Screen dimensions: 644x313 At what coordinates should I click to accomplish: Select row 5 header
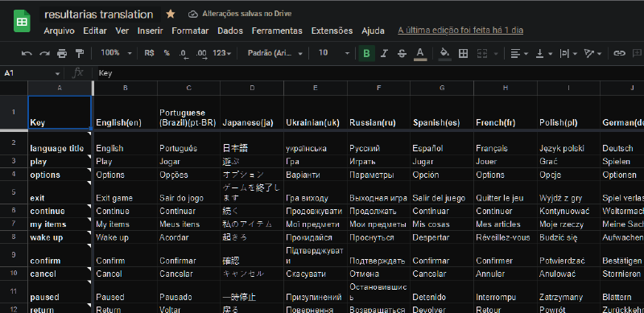(14, 192)
